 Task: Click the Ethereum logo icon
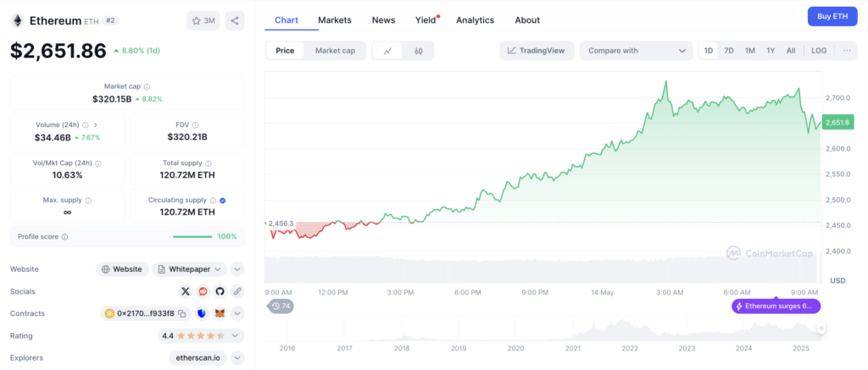click(x=18, y=21)
